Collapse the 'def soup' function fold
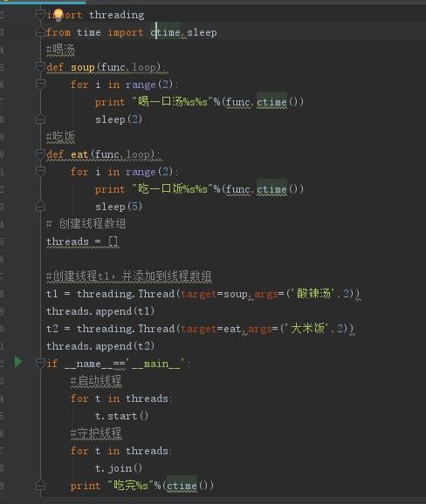Viewport: 426px width, 504px height. point(40,67)
